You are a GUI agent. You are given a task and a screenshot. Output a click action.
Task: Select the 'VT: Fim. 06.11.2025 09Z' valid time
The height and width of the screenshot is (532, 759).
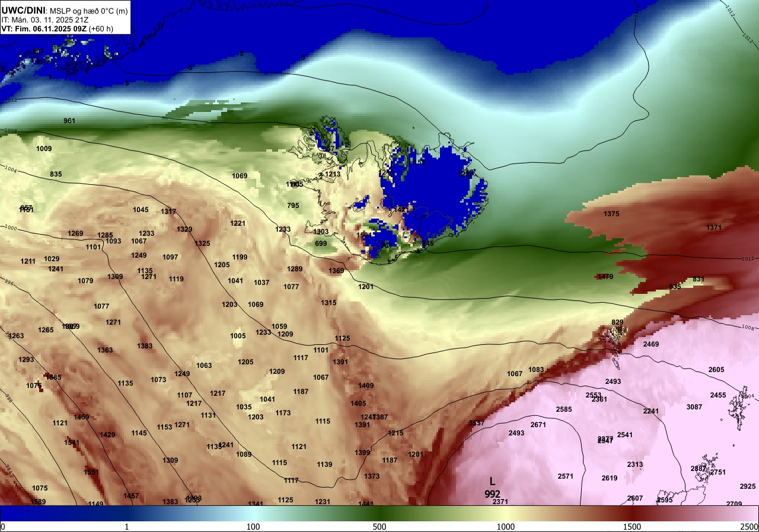point(43,28)
